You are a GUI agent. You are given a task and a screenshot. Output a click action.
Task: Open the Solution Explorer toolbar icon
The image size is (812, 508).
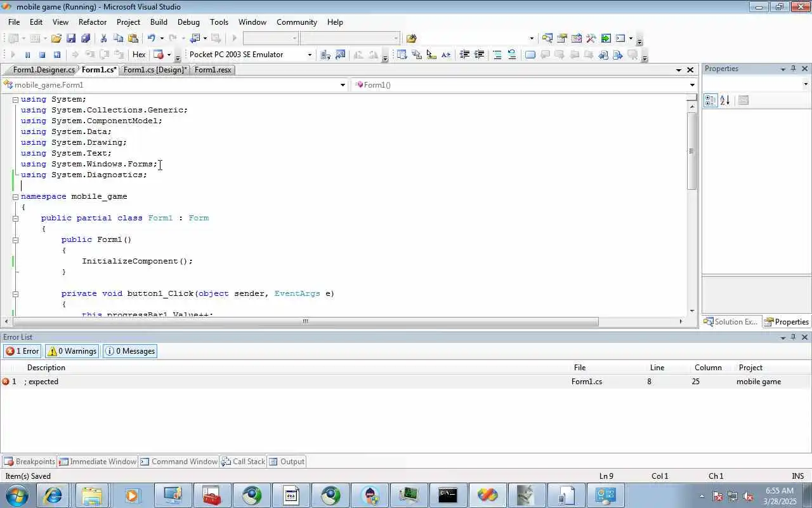click(x=547, y=38)
